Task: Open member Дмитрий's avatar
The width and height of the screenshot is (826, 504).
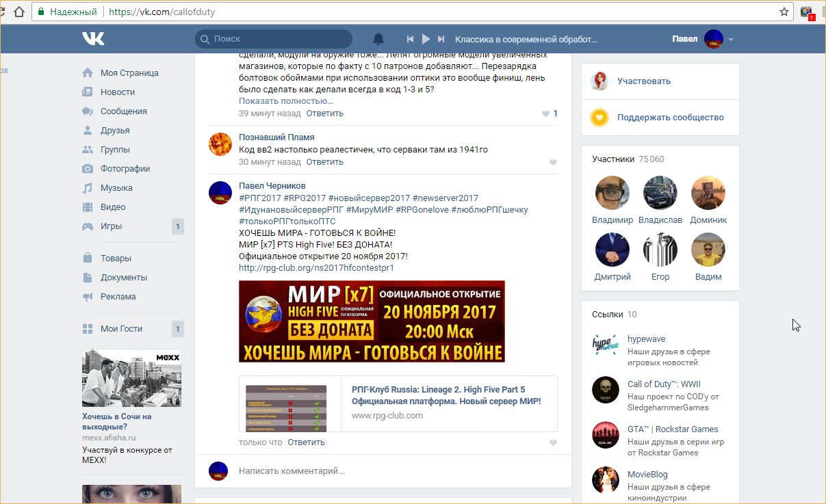Action: click(x=612, y=250)
